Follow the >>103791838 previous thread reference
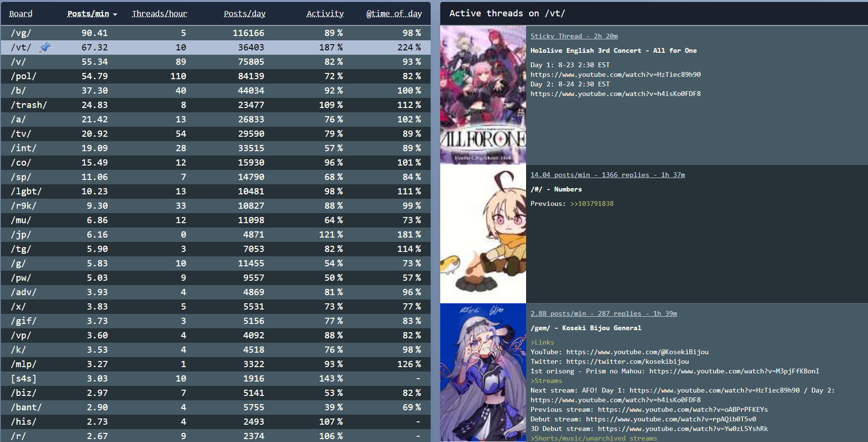Viewport: 868px width, 442px height. click(592, 203)
